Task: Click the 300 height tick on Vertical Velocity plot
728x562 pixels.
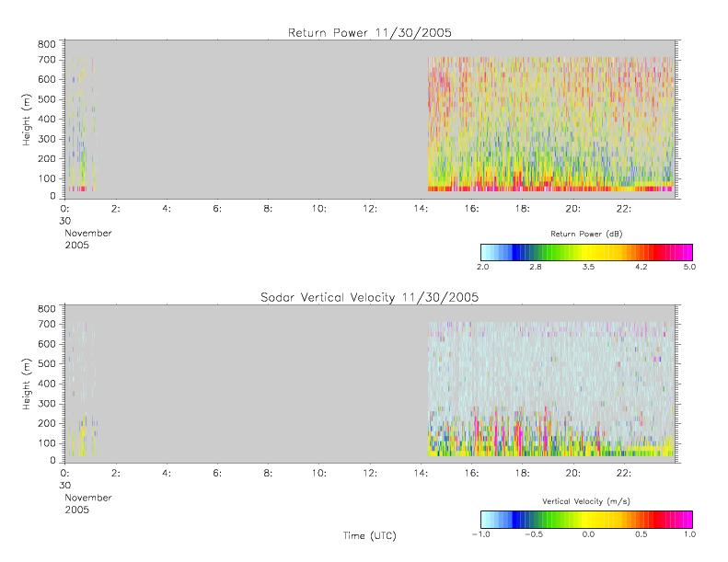Action: pos(46,403)
